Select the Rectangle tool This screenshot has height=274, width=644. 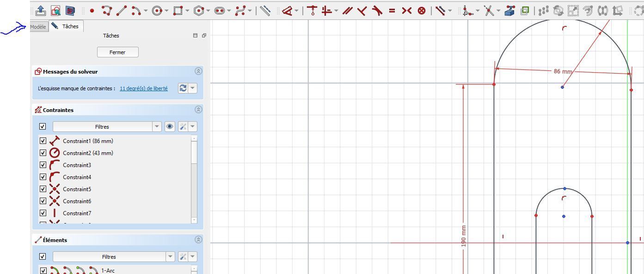[x=178, y=10]
